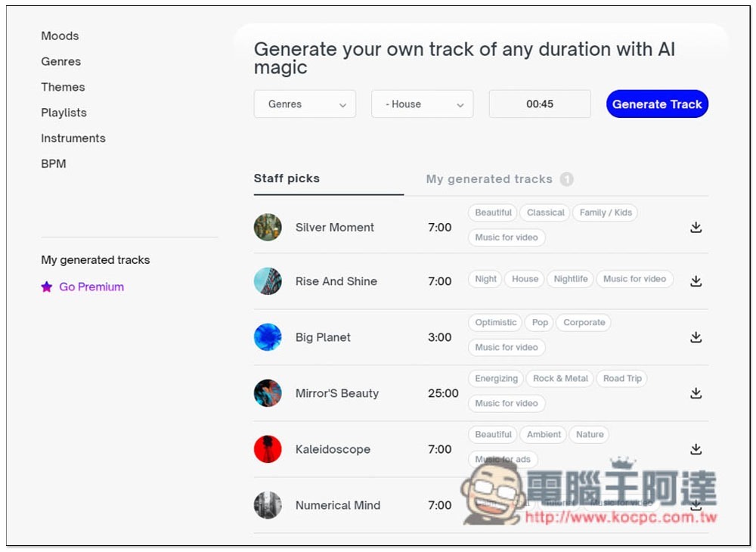
Task: Open Moods in the sidebar
Action: 60,36
